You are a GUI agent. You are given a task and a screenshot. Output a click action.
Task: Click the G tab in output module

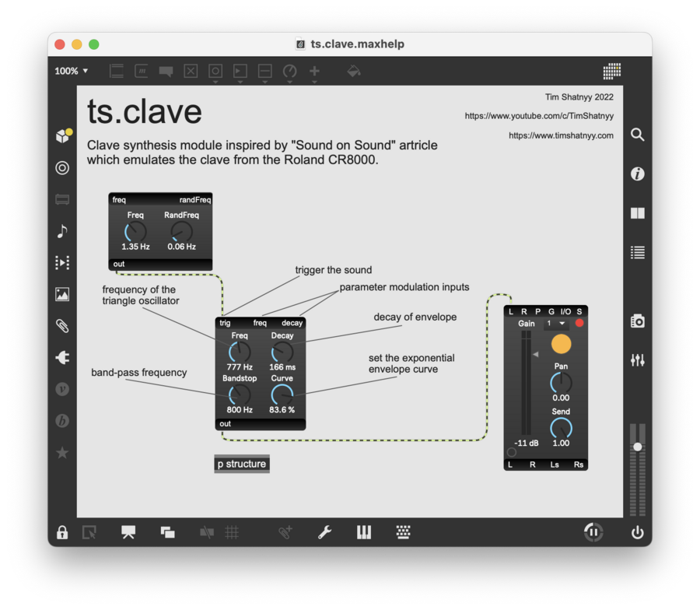click(x=551, y=311)
